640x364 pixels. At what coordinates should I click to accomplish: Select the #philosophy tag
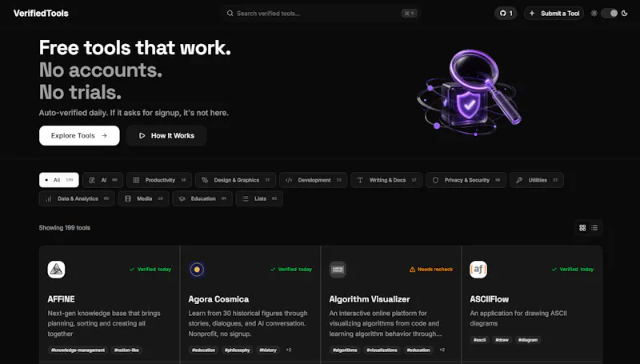point(237,350)
